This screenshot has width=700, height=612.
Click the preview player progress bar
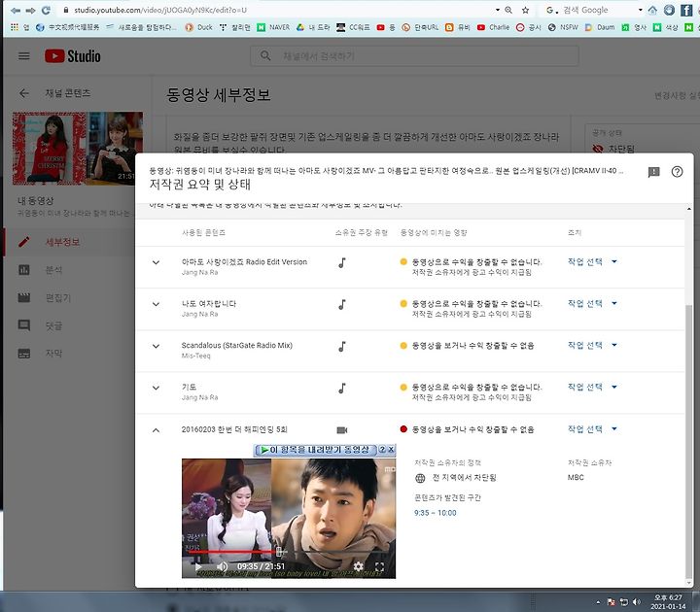click(x=289, y=552)
